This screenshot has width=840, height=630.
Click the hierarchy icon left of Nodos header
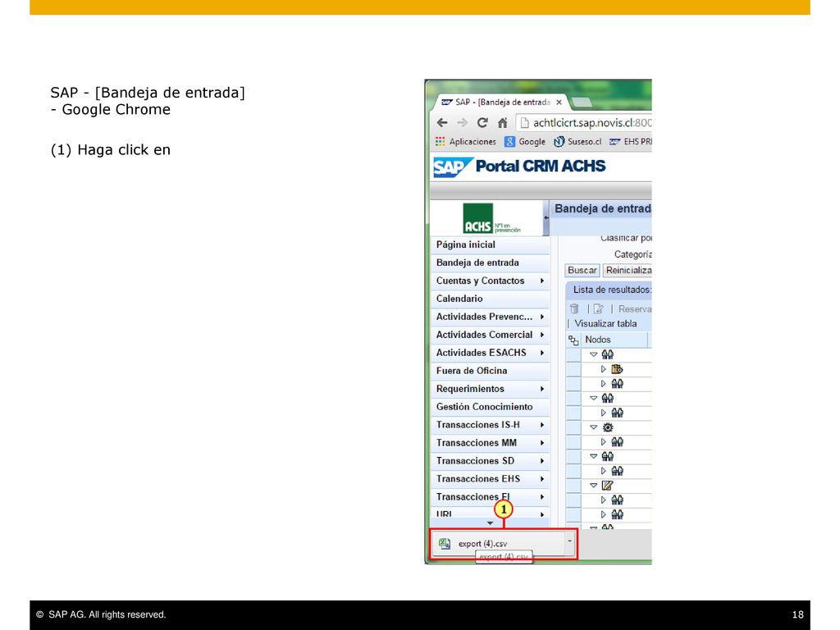pos(573,340)
